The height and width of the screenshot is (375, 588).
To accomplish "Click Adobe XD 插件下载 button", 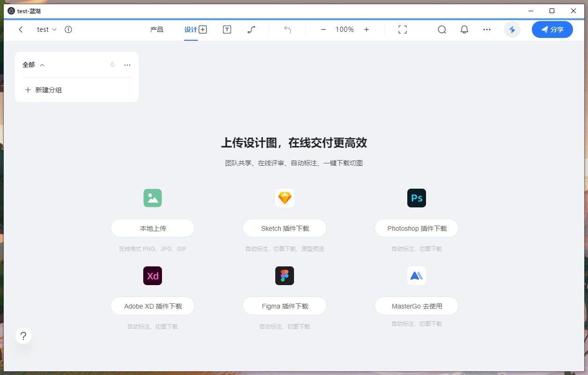I will [153, 306].
